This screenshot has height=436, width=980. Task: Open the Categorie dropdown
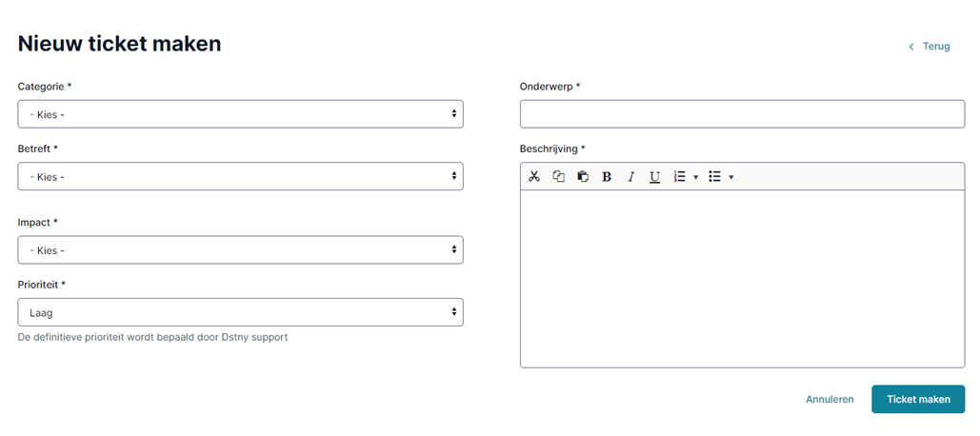(241, 114)
